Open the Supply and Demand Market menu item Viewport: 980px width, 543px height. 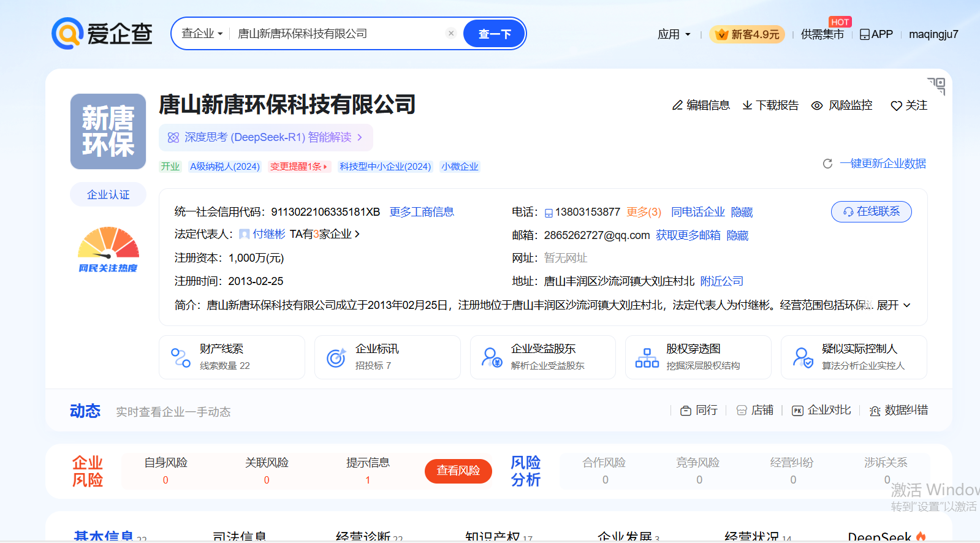pos(822,34)
